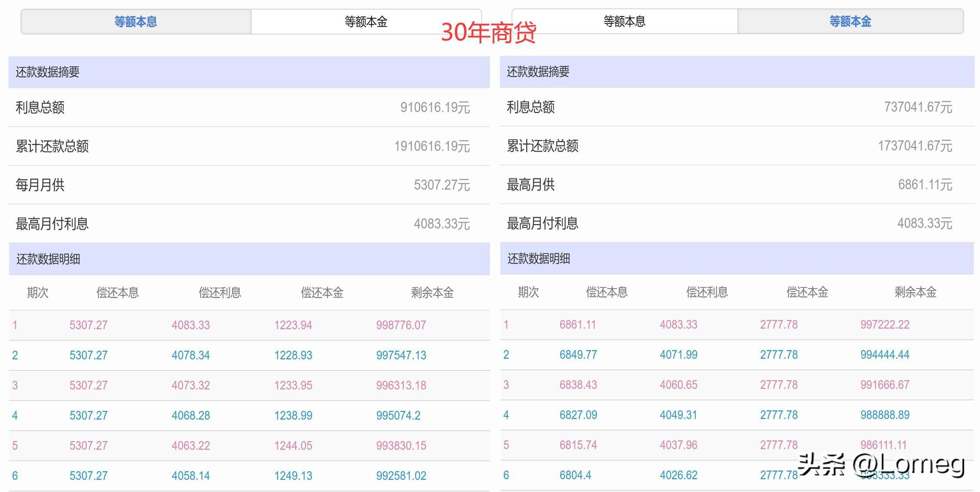Click the right 还款数据摘要 header
The image size is (980, 492).
(x=539, y=72)
